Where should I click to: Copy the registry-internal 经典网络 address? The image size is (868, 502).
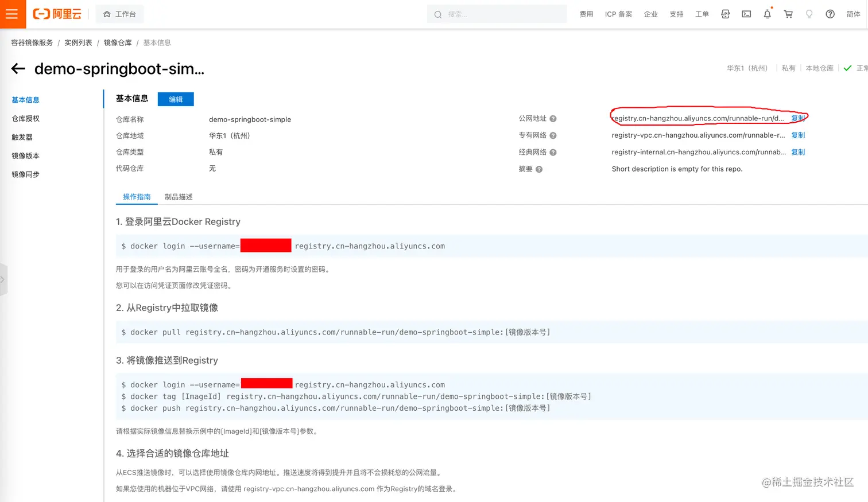(x=798, y=152)
